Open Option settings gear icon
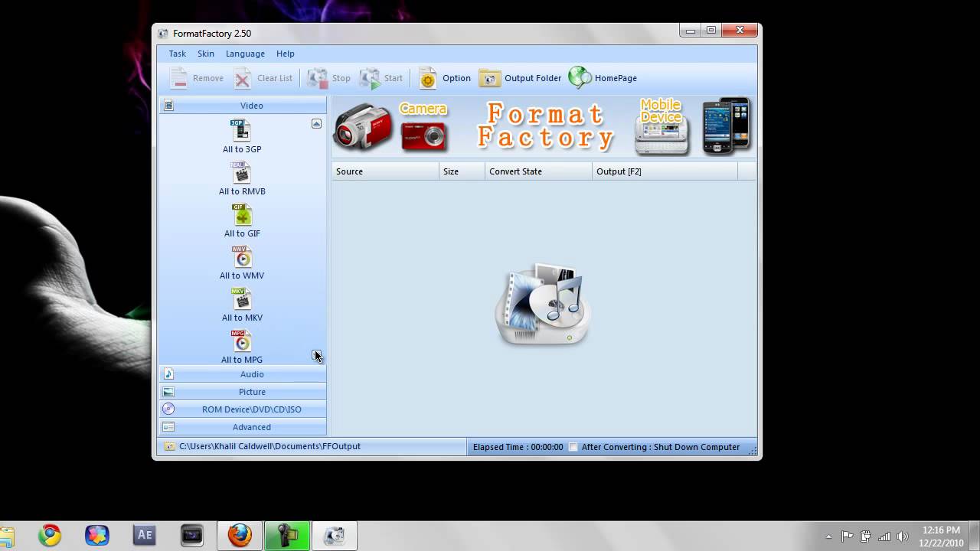The width and height of the screenshot is (980, 551). click(x=428, y=78)
